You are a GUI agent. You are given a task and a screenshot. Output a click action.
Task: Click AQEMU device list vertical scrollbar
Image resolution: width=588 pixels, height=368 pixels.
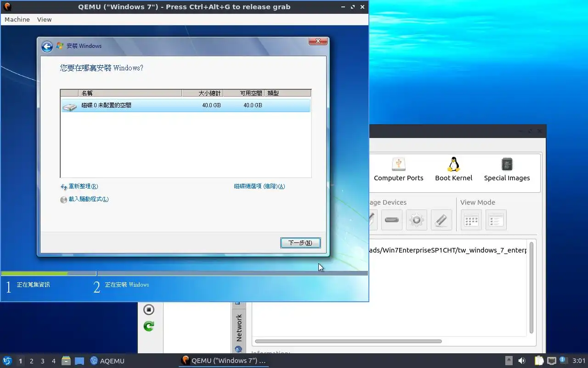[x=531, y=287]
